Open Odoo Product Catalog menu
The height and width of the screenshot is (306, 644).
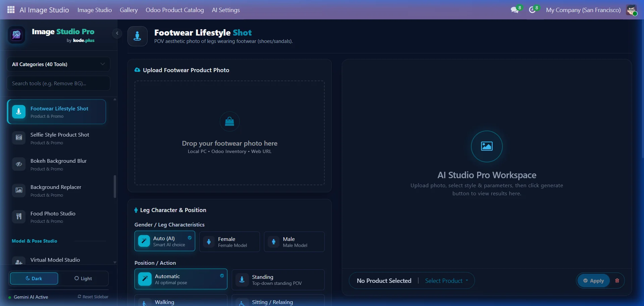coord(175,10)
